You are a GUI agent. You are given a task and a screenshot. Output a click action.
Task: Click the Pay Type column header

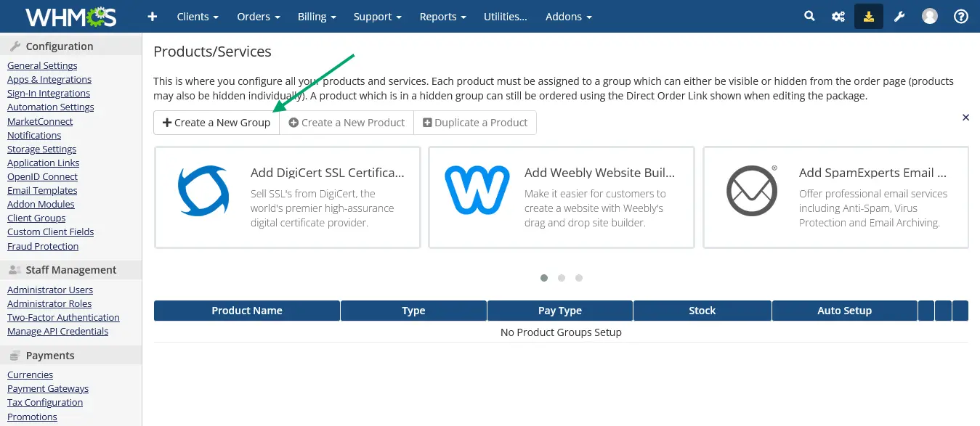coord(560,311)
